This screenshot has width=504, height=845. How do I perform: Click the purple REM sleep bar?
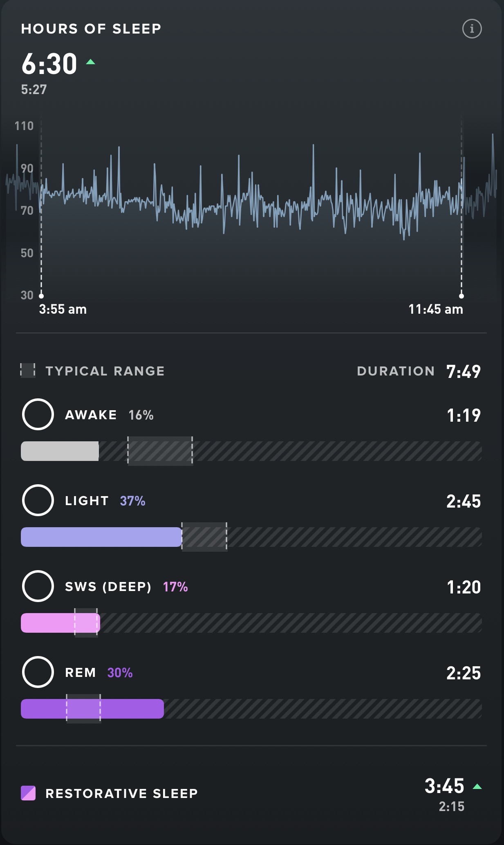pyautogui.click(x=92, y=709)
